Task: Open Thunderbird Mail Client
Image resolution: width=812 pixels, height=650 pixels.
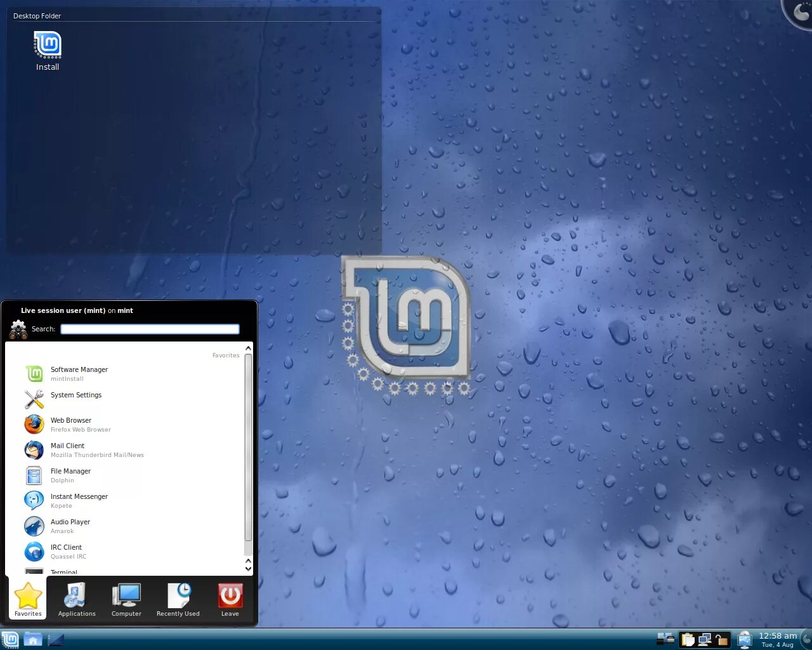Action: [x=132, y=450]
